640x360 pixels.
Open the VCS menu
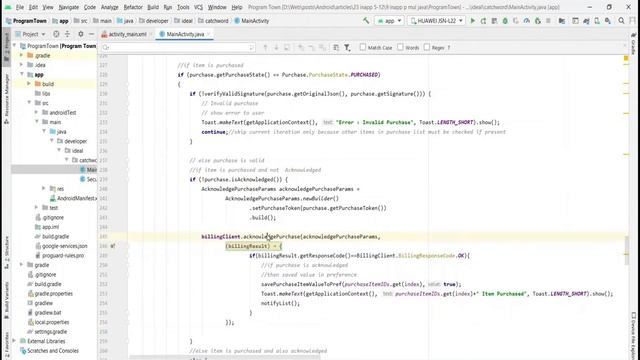click(x=198, y=7)
